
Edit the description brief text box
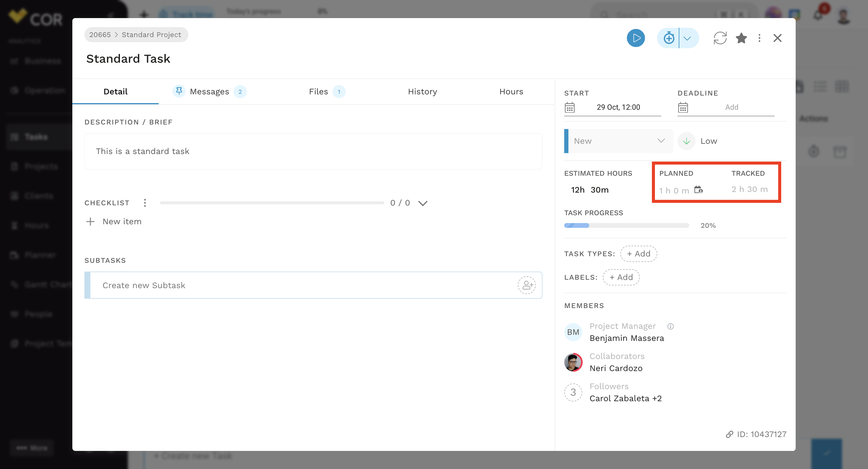[313, 151]
